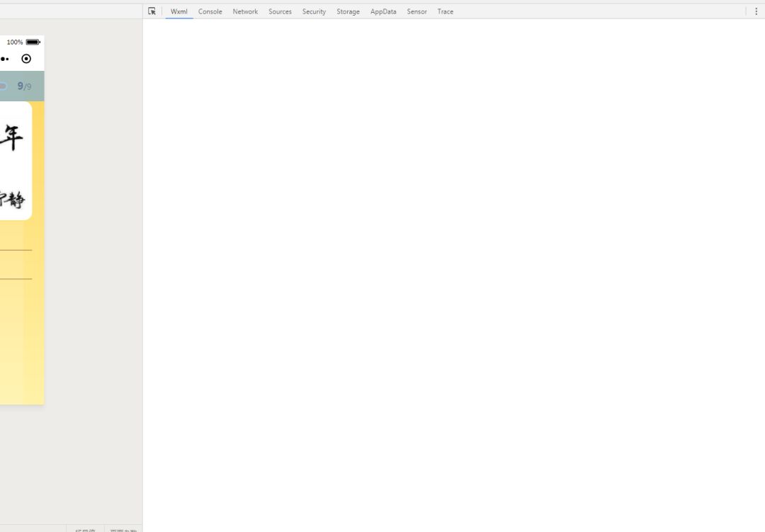Viewport: 765px width, 532px height.
Task: Open the Sensor tab
Action: 417,12
